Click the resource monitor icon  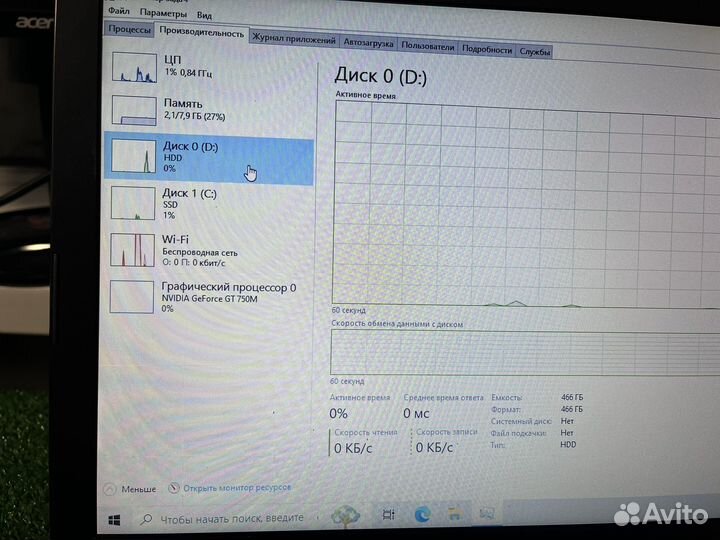click(x=175, y=488)
